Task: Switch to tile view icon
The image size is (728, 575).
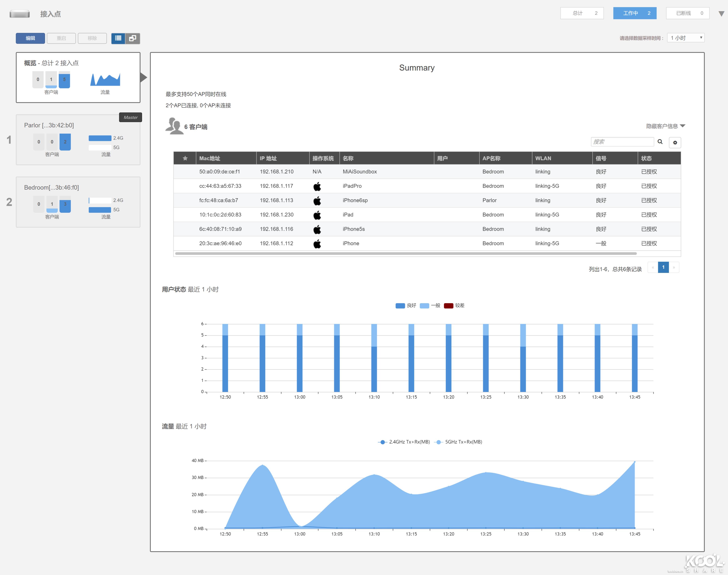Action: (x=133, y=38)
